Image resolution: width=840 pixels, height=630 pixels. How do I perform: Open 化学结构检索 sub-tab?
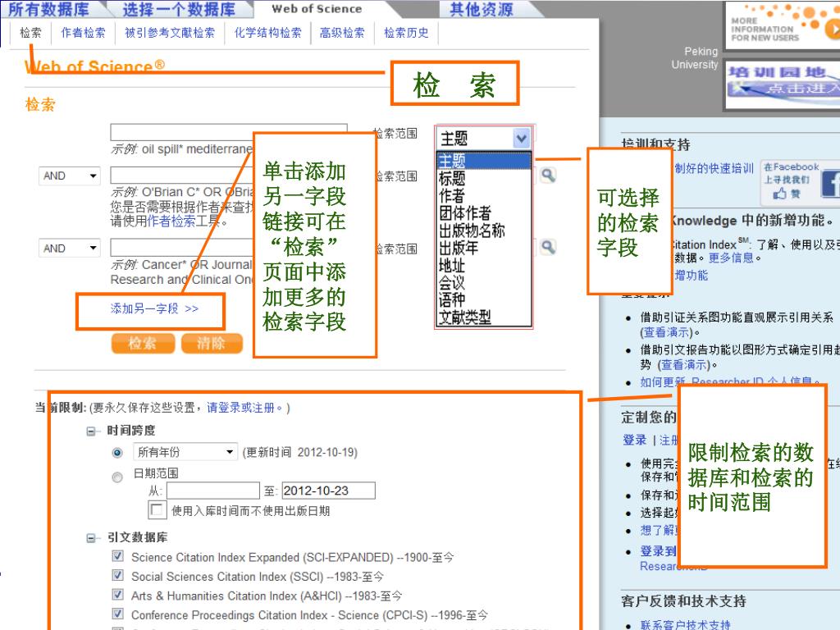coord(268,33)
